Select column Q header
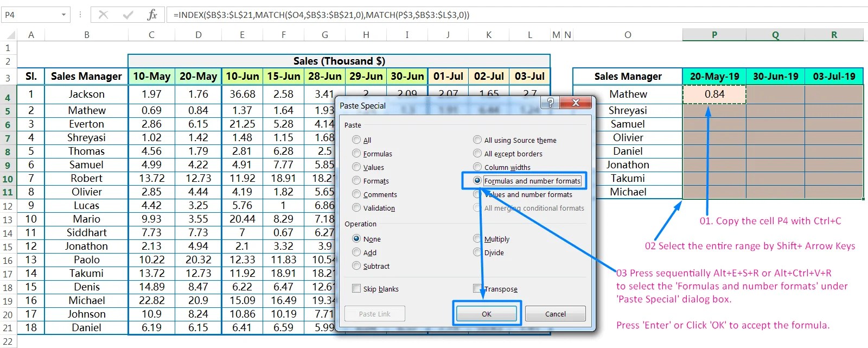The height and width of the screenshot is (348, 868). (775, 35)
